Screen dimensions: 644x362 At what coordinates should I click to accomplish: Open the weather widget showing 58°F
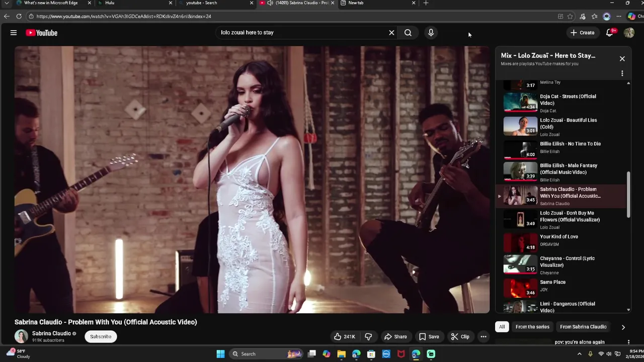[x=18, y=353]
